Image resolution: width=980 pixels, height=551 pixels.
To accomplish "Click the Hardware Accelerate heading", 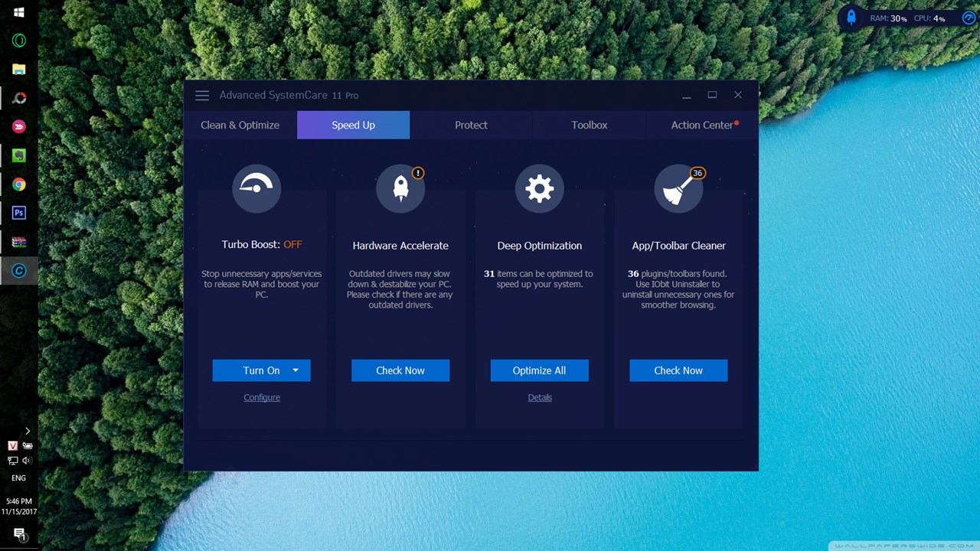I will pyautogui.click(x=400, y=246).
